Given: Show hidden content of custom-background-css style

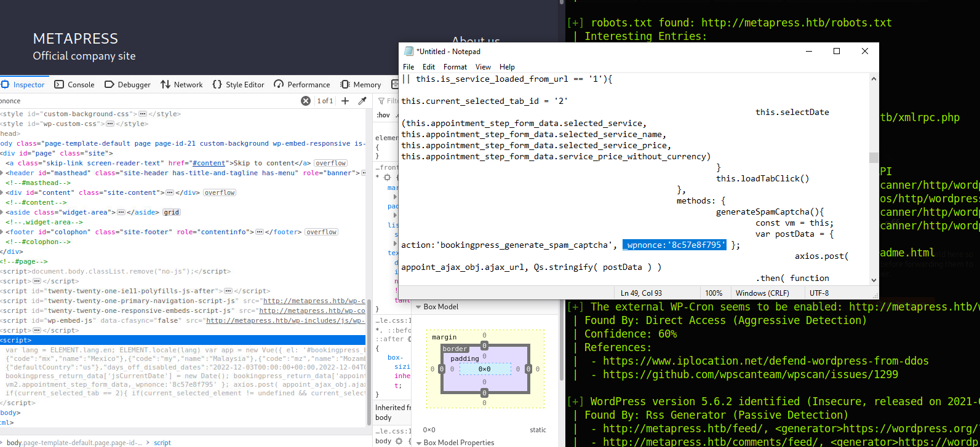Looking at the screenshot, I should pyautogui.click(x=143, y=114).
